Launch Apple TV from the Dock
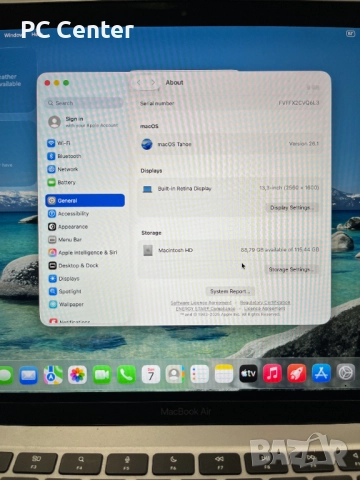 coord(248,373)
